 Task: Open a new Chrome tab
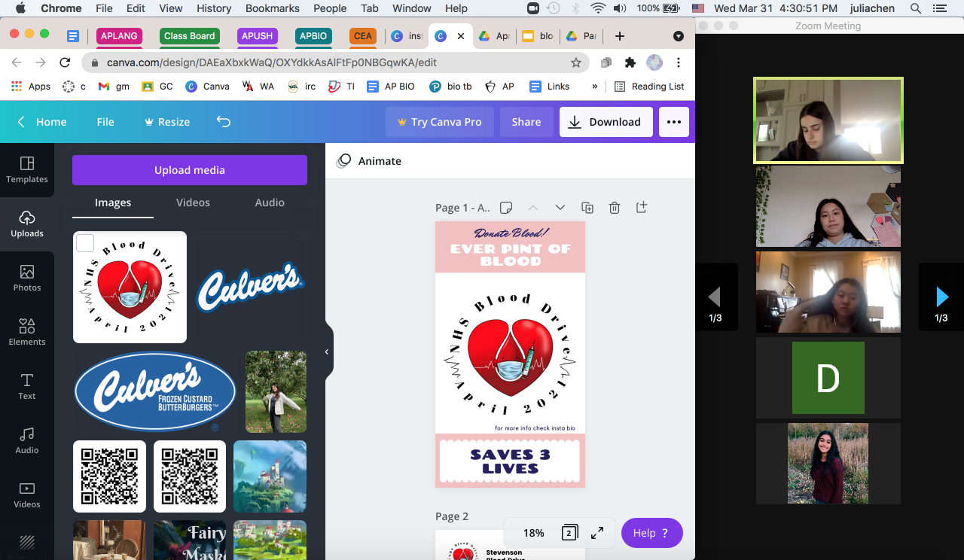pos(619,36)
